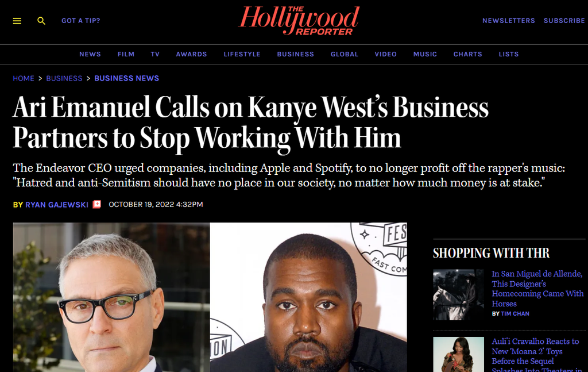Open the Got a Tip link

[81, 21]
